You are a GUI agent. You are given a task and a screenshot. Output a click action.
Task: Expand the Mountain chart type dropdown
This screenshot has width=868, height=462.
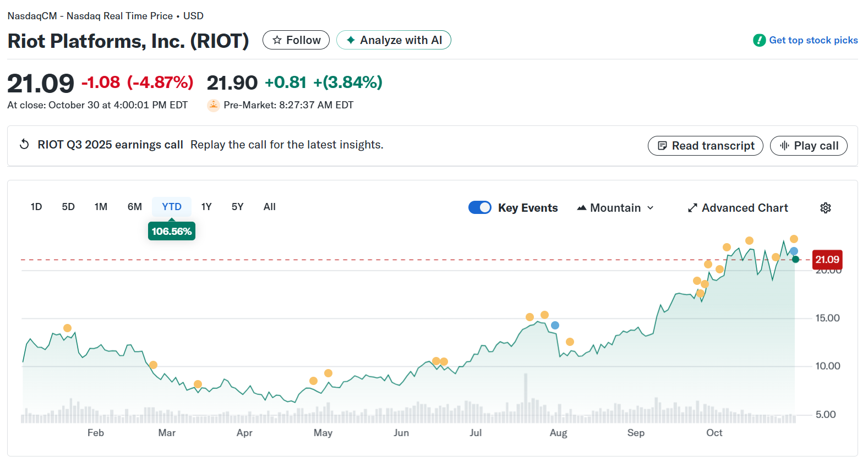coord(615,208)
